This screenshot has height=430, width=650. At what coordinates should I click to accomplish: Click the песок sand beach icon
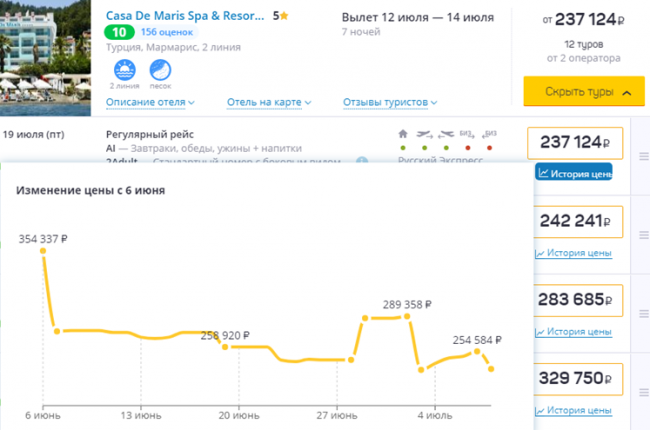tap(161, 70)
